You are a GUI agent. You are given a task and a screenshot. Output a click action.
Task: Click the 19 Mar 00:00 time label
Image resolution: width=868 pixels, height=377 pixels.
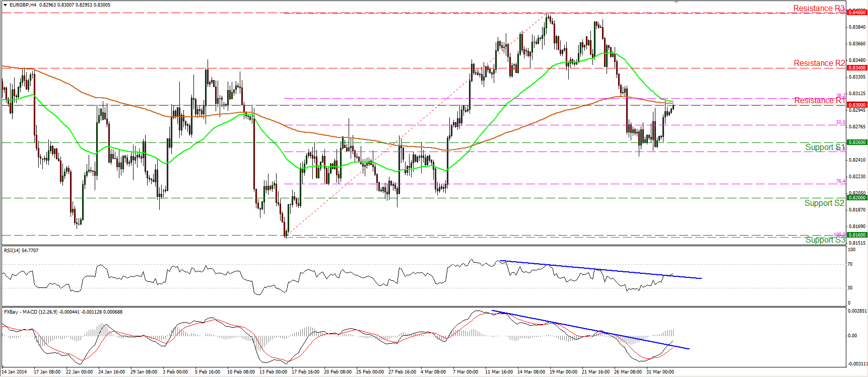[x=564, y=372]
